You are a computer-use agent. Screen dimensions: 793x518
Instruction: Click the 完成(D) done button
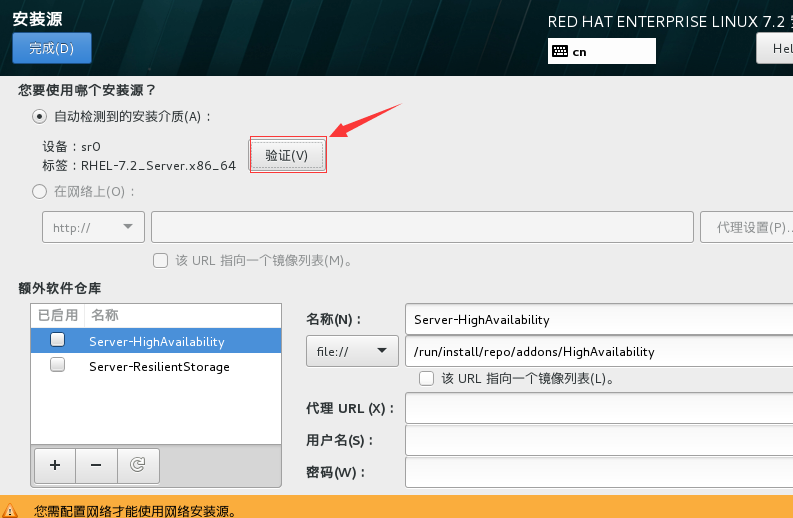click(52, 48)
